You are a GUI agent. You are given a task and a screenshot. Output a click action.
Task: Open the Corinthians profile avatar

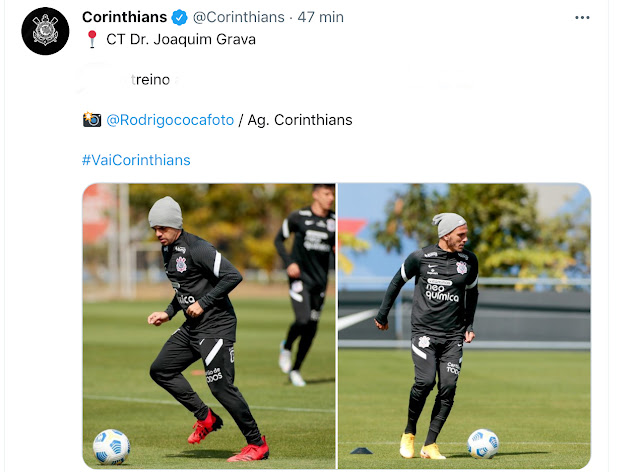click(45, 31)
